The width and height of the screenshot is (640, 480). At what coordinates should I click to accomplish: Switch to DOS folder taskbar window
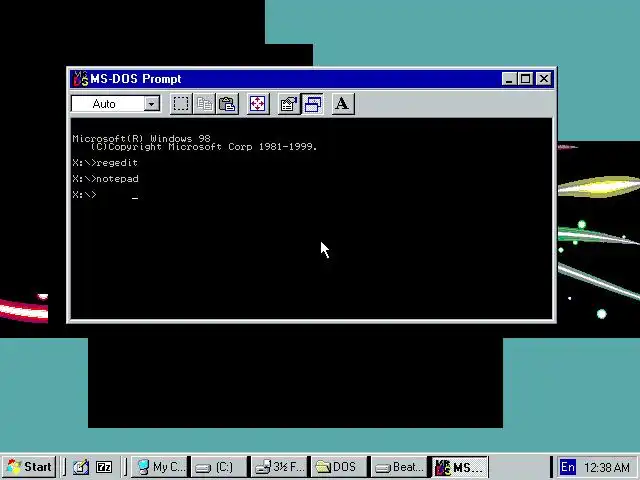point(339,467)
